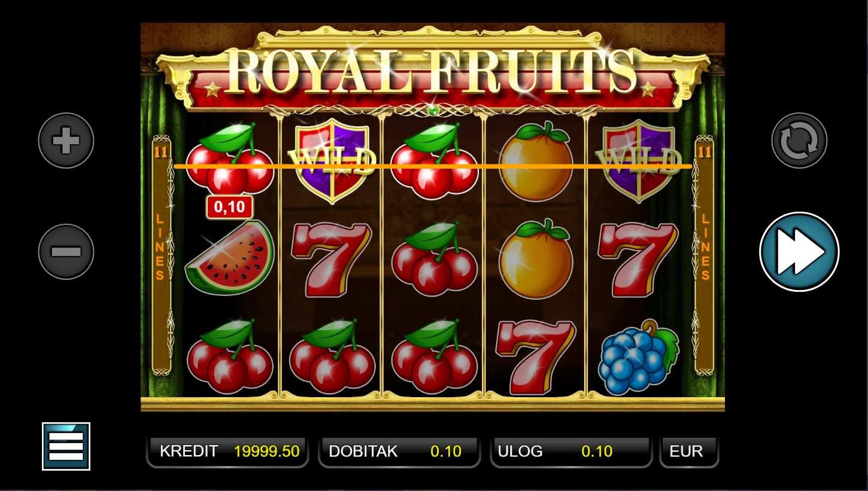Increase the bet with the plus button
Viewport: 868px width, 491px height.
coord(66,141)
